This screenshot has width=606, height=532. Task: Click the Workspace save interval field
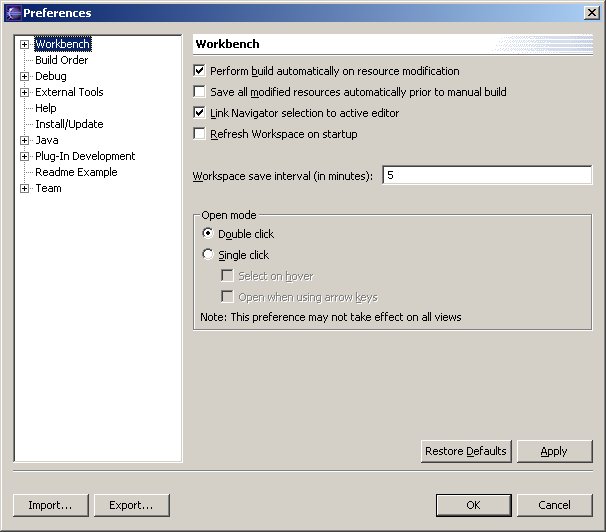(486, 175)
